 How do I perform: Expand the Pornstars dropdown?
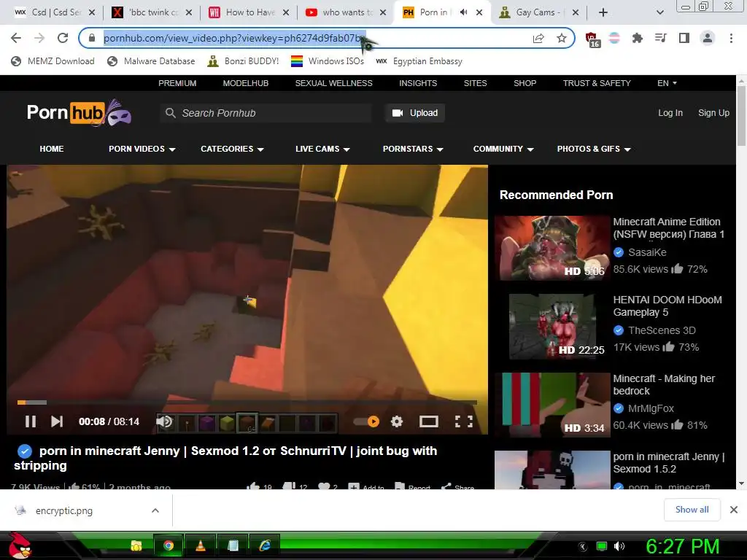(413, 149)
